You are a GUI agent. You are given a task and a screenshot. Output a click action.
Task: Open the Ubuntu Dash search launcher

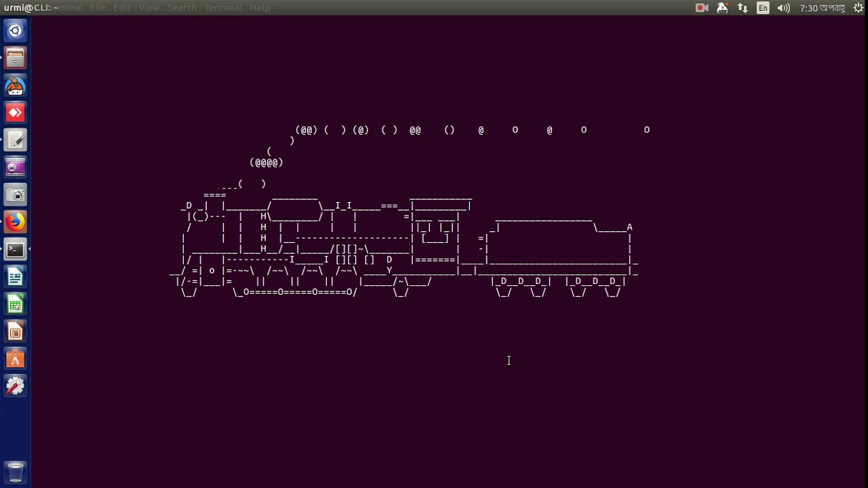tap(15, 30)
